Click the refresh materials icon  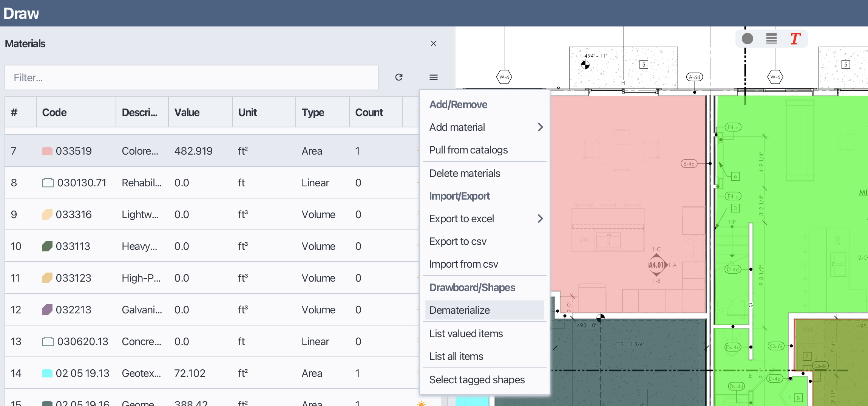coord(399,77)
